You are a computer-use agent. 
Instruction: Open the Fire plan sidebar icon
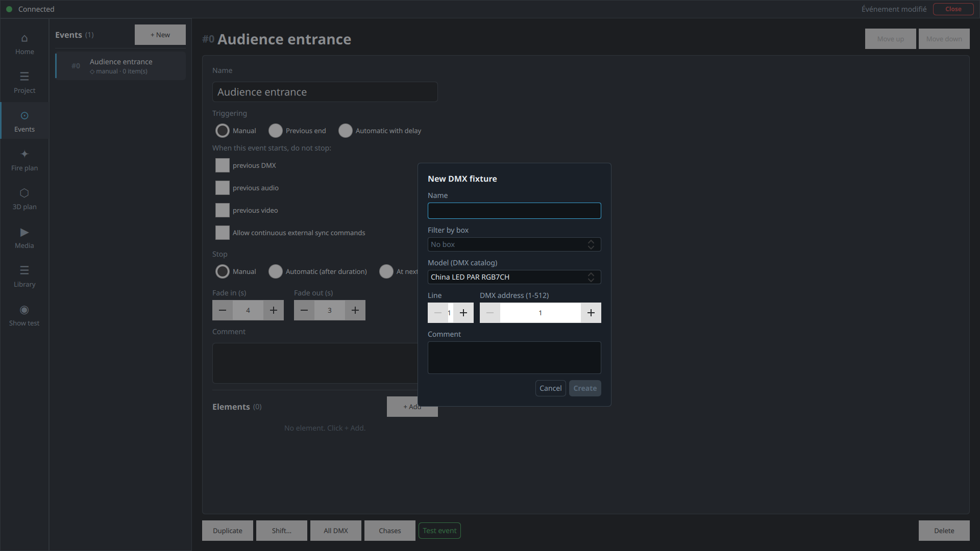point(24,161)
